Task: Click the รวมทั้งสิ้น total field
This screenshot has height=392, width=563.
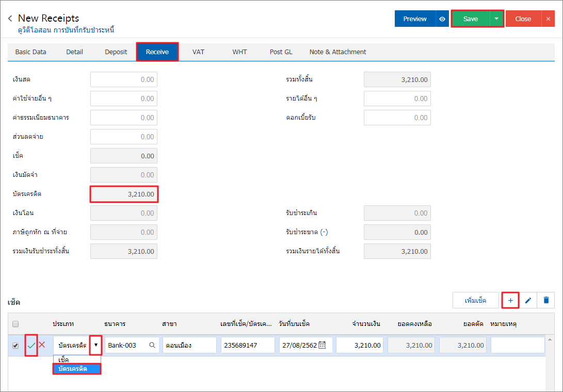Action: [397, 80]
